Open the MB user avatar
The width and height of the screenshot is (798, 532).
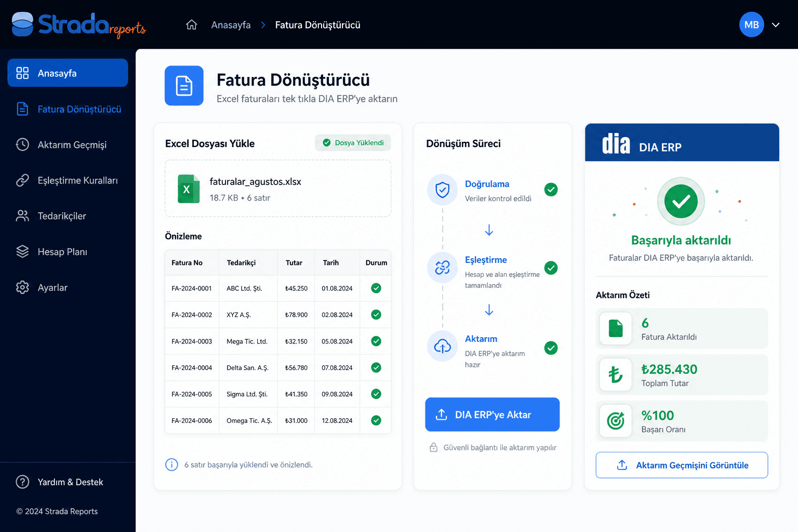point(751,24)
